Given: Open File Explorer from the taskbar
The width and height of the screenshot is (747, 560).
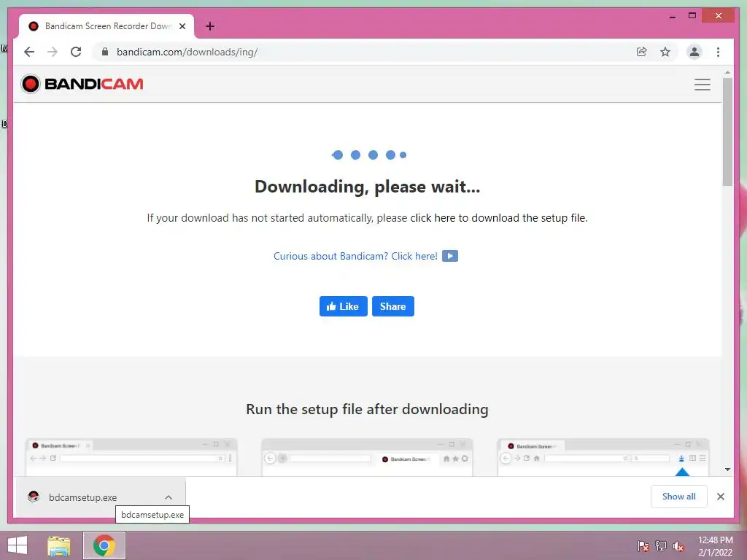Looking at the screenshot, I should click(58, 545).
